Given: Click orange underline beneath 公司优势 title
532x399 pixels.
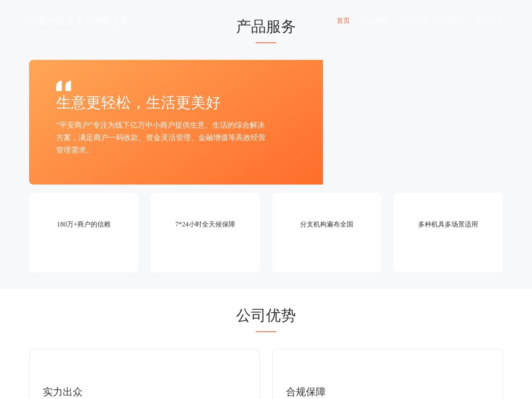Looking at the screenshot, I should pos(266,331).
